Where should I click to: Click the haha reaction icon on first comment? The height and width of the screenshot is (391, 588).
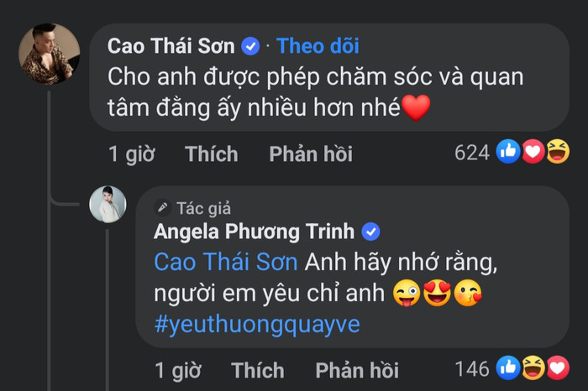(556, 152)
